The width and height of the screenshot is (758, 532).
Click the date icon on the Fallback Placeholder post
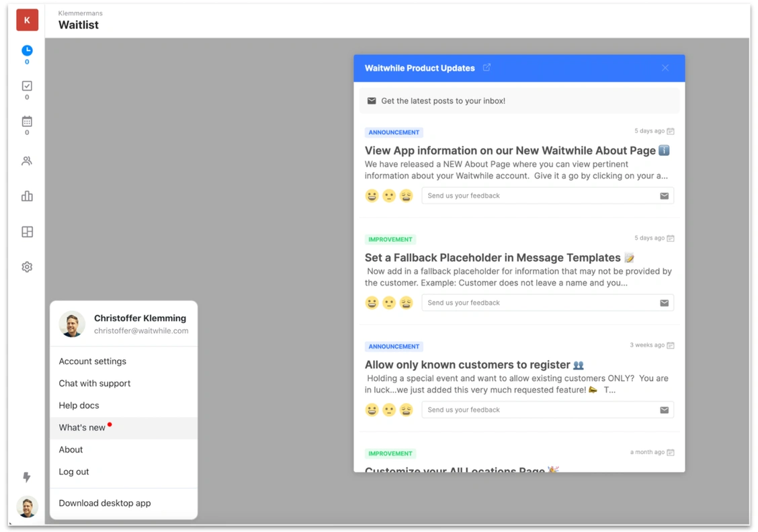pos(671,238)
